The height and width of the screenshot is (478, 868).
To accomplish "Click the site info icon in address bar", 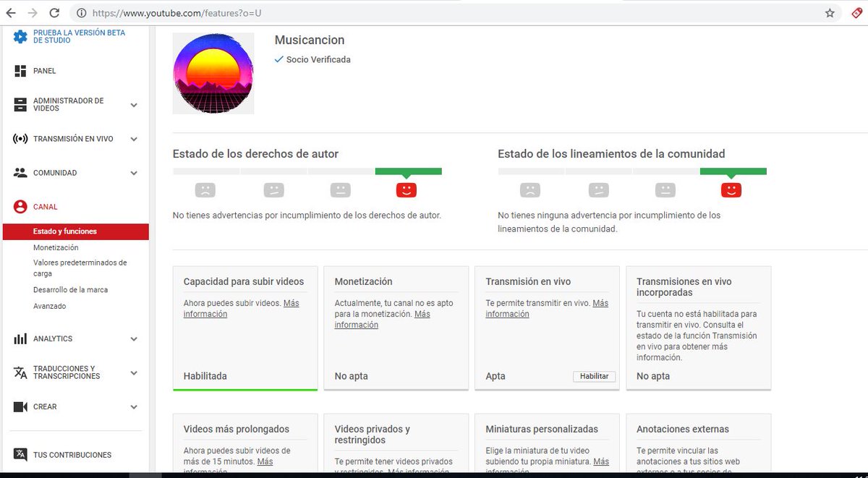I will [81, 13].
